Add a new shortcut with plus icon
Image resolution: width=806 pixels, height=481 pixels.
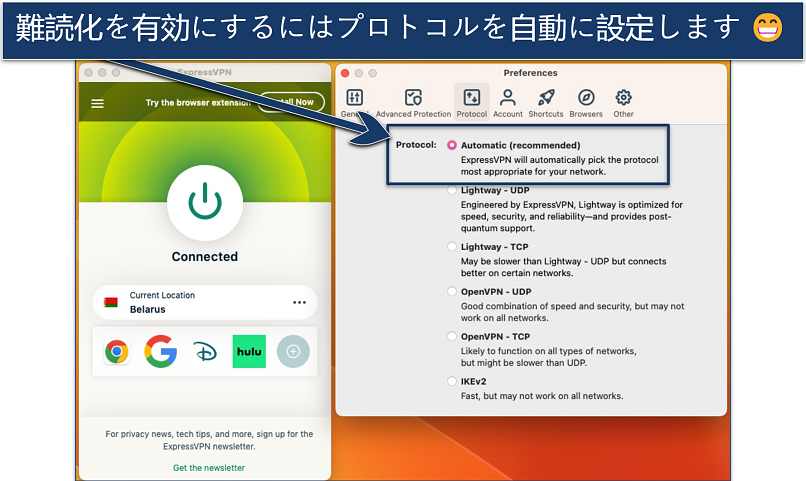click(293, 351)
